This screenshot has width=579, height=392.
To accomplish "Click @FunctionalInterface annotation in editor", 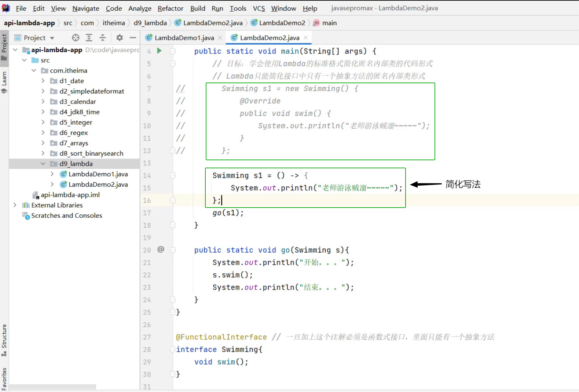I will pos(221,337).
